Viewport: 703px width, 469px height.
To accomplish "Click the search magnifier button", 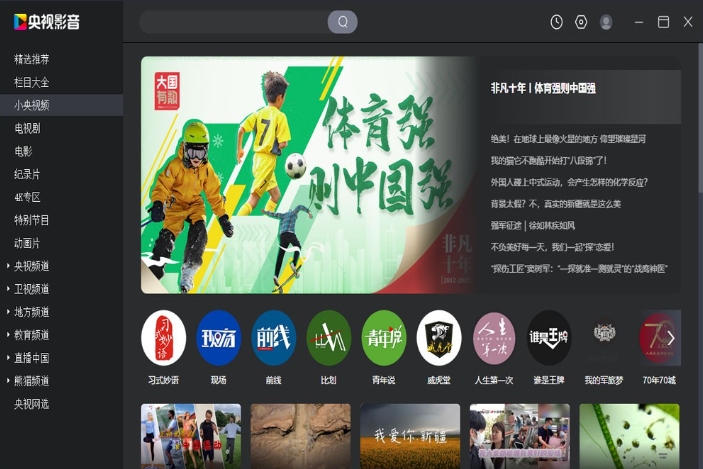I will coord(343,22).
